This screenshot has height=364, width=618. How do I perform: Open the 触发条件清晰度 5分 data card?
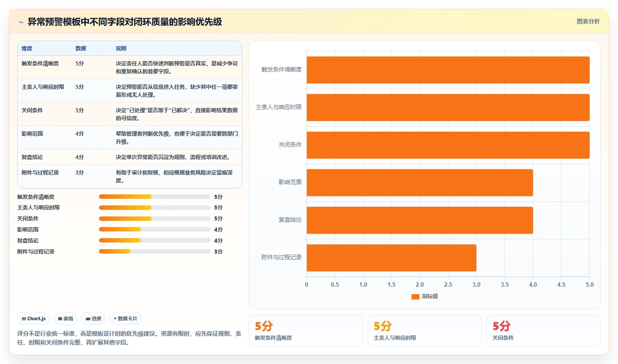pos(306,330)
